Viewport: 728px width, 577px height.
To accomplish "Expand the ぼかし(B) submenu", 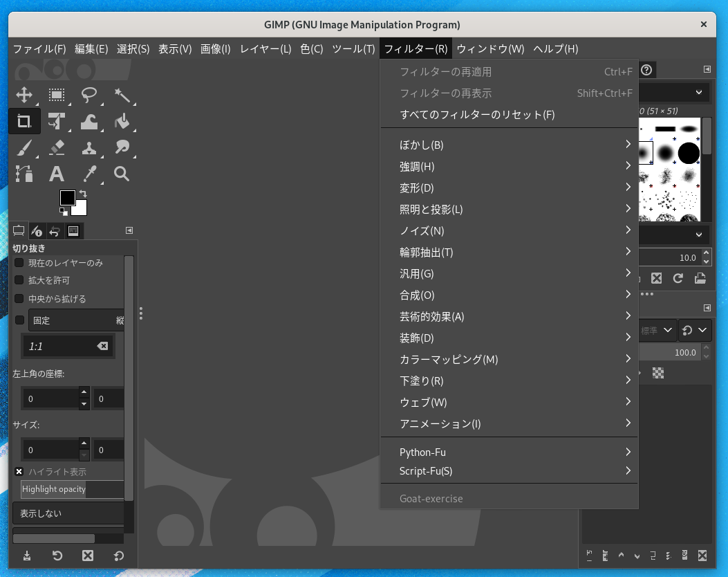I will tap(509, 145).
